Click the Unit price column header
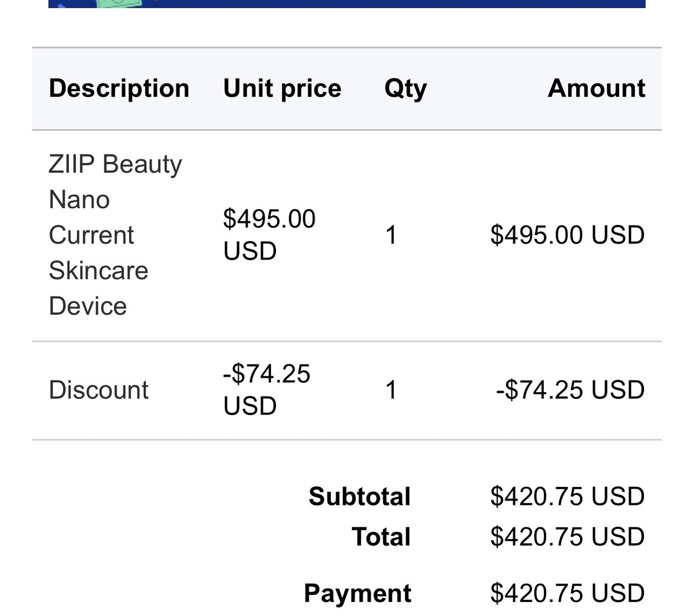Screen dimensions: 694x616 (x=282, y=88)
